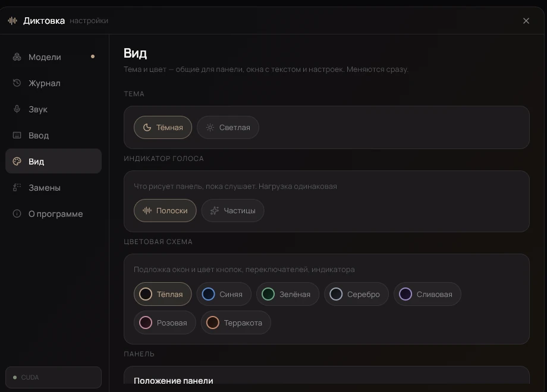Click the О программе info icon
Viewport: 547px width, 392px height.
click(x=17, y=214)
